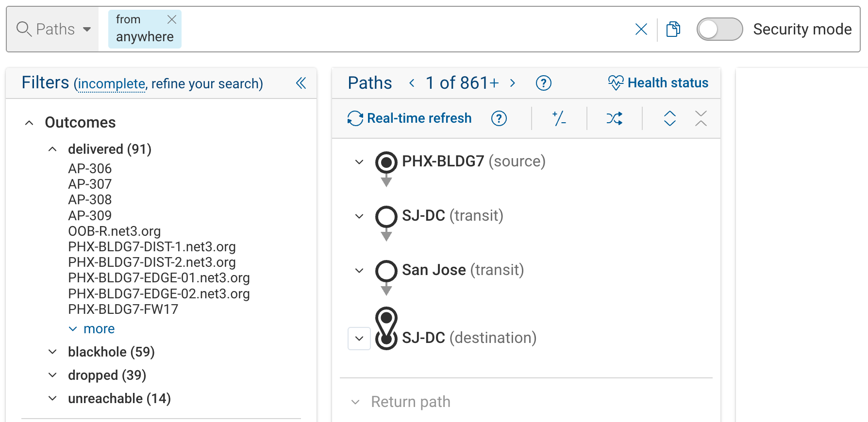Collapse all hops icon
The image size is (868, 422).
coord(701,118)
